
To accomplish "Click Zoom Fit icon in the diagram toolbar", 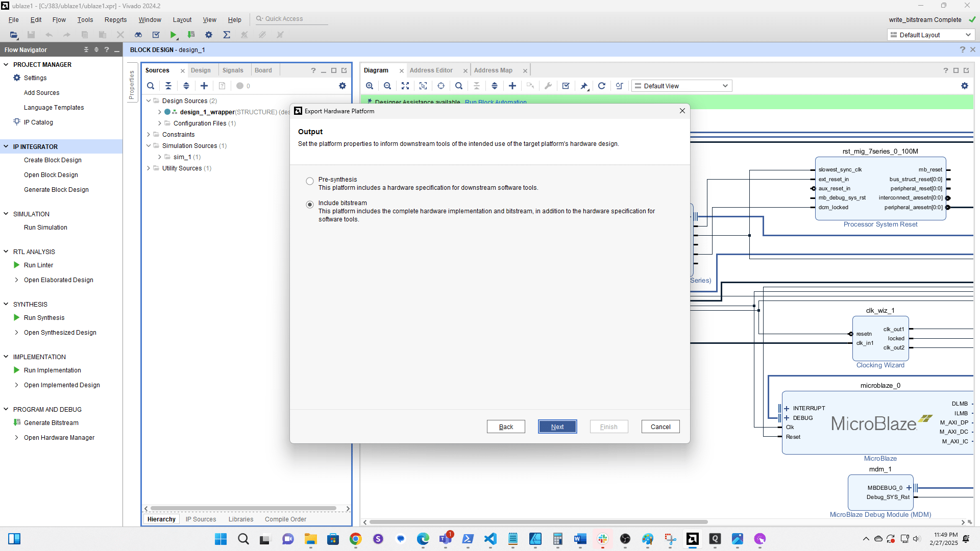I will pos(405,86).
